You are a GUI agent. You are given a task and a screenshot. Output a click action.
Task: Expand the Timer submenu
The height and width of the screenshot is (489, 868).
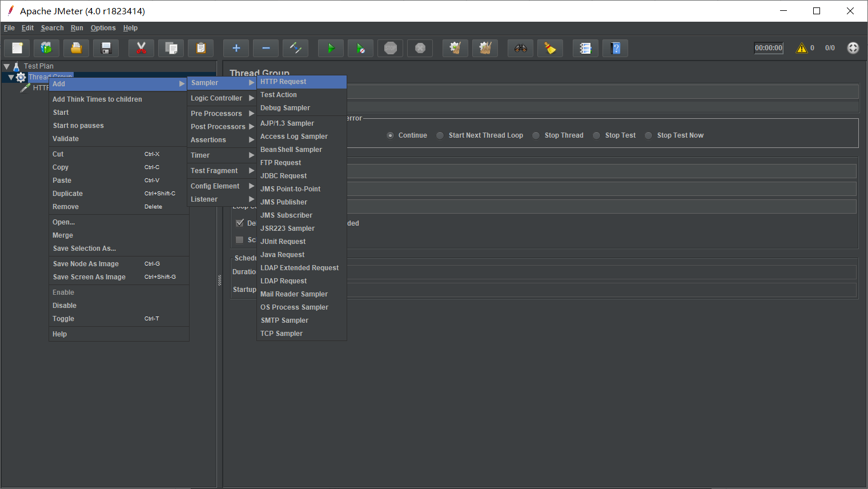222,155
